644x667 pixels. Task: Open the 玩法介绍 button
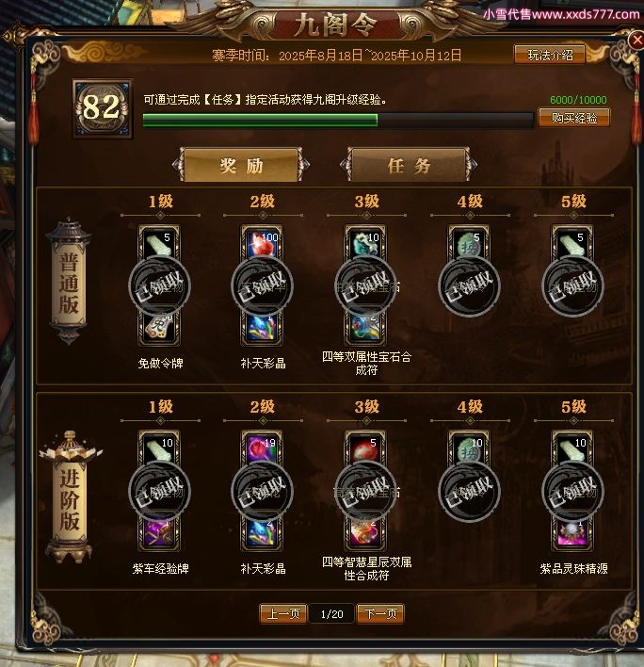550,55
